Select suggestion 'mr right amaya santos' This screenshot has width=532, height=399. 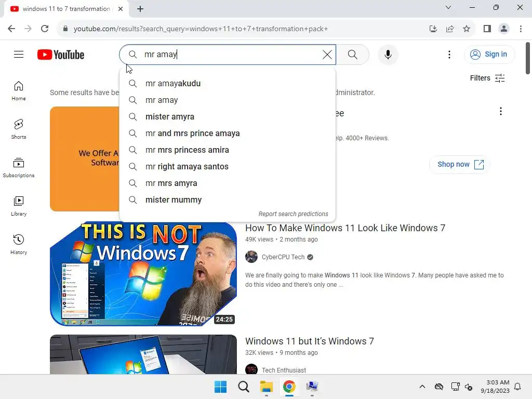click(x=228, y=167)
